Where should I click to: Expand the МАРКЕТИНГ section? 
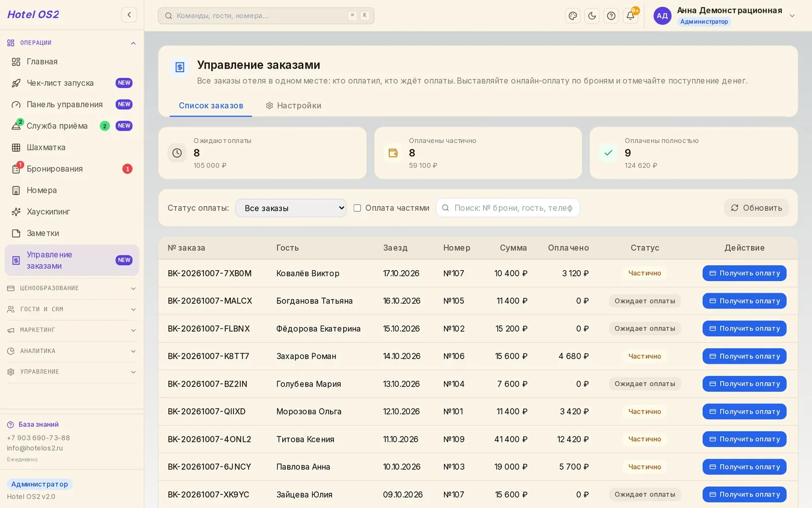click(x=72, y=330)
